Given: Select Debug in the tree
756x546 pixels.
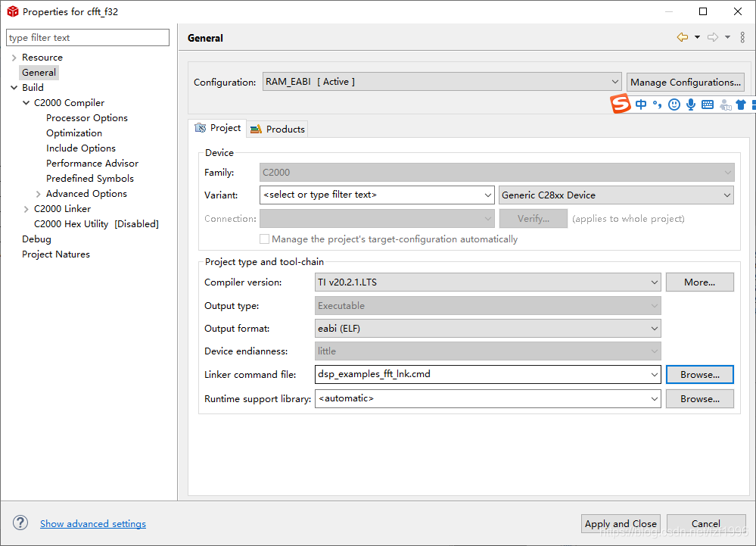Looking at the screenshot, I should click(x=36, y=239).
